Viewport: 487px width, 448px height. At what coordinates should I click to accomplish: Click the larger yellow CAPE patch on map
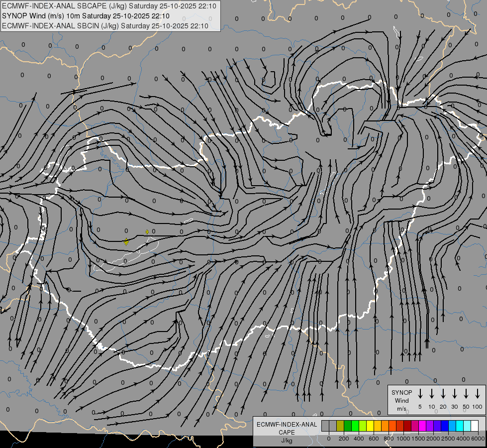point(126,241)
